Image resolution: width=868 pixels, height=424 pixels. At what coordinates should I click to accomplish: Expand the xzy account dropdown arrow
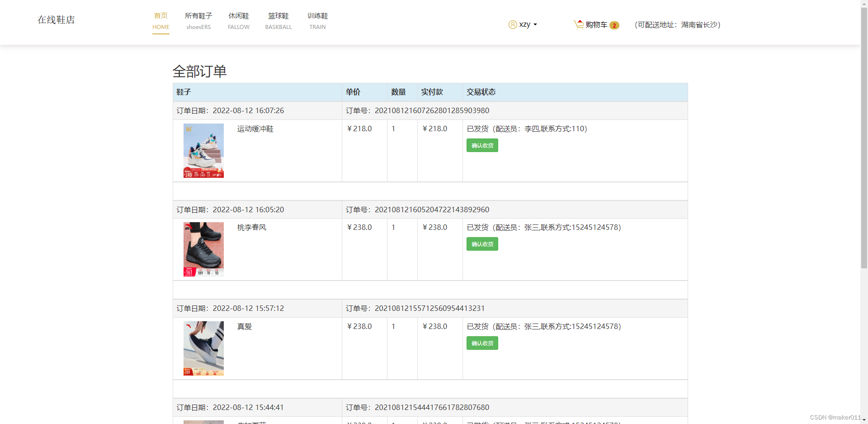click(x=535, y=25)
